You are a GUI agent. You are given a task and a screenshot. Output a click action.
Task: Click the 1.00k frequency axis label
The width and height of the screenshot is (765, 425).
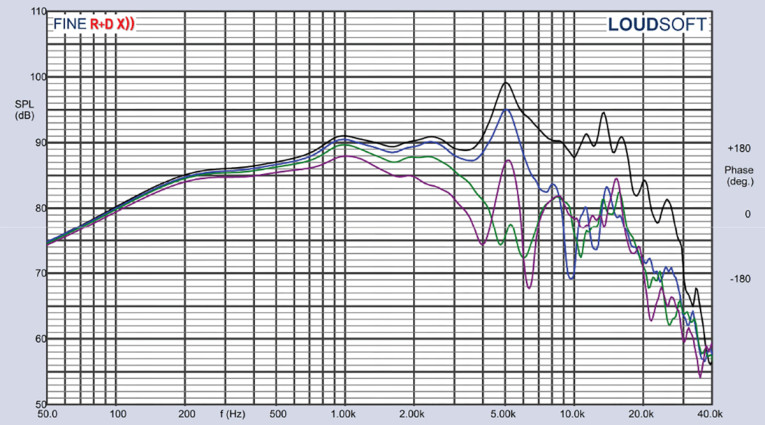343,414
